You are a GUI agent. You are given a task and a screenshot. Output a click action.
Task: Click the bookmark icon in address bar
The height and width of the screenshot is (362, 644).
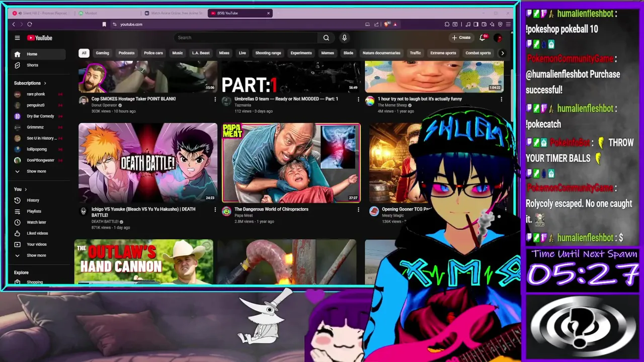click(104, 24)
